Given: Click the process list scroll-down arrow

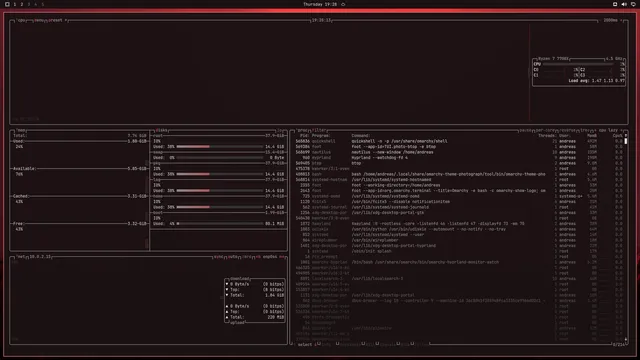Looking at the screenshot, I should point(626,339).
